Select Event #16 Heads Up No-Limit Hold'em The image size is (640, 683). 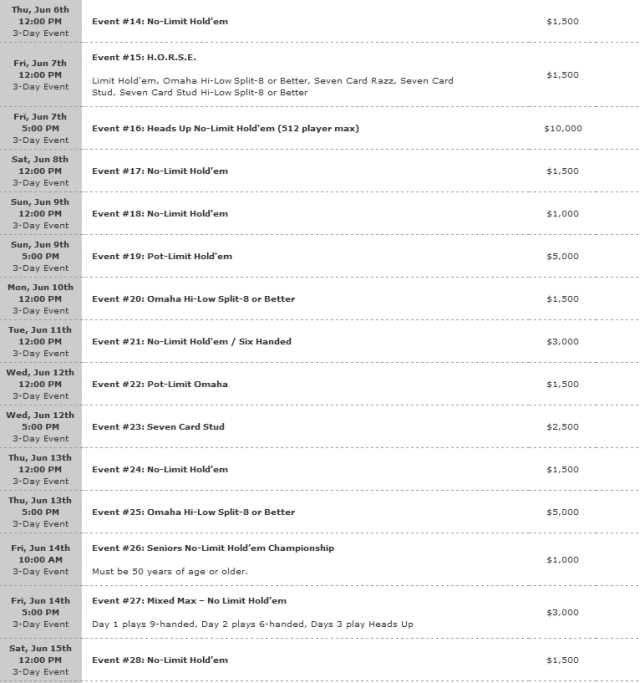pyautogui.click(x=225, y=128)
